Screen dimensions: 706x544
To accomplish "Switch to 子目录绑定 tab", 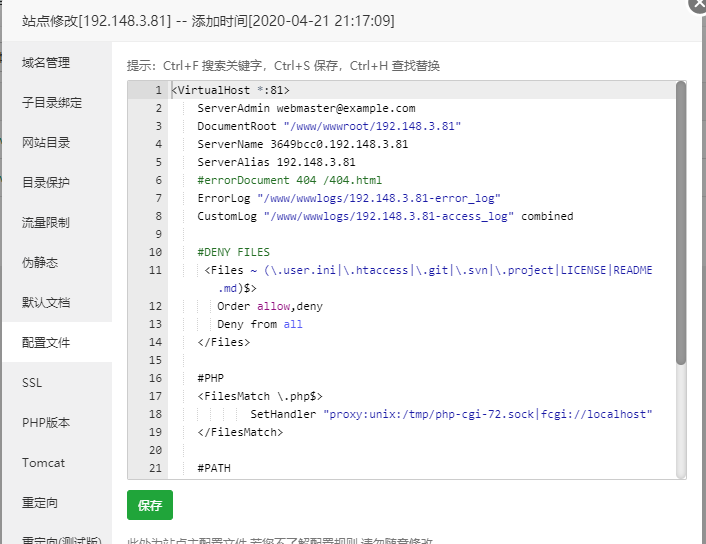I will point(52,103).
